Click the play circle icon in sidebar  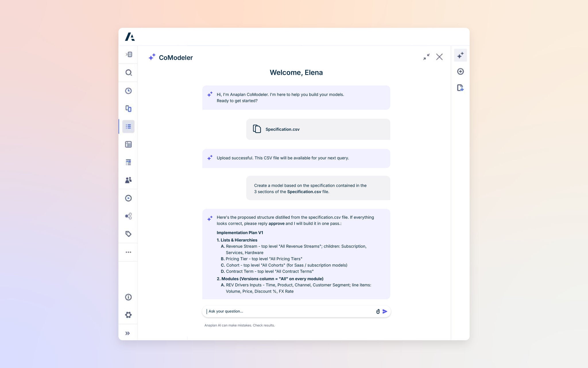128,198
